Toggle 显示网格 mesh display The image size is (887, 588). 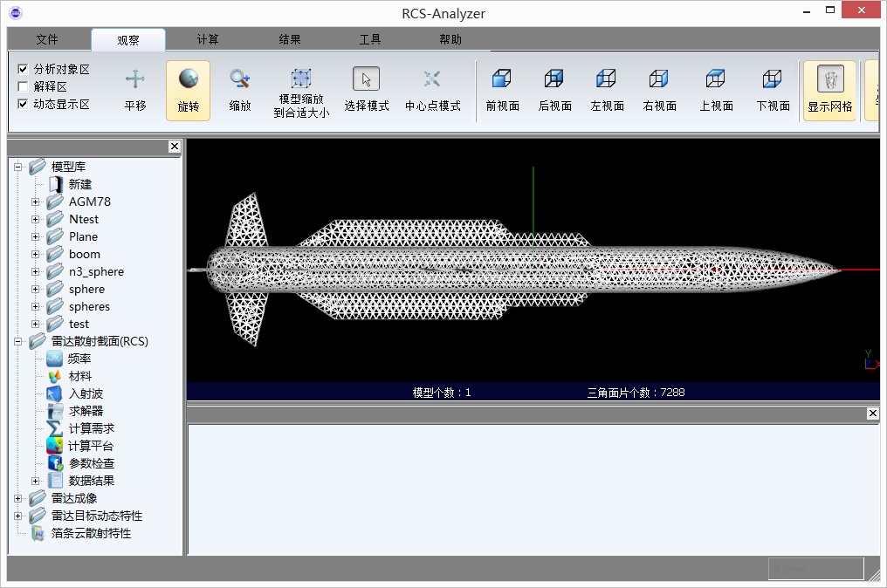click(x=829, y=91)
